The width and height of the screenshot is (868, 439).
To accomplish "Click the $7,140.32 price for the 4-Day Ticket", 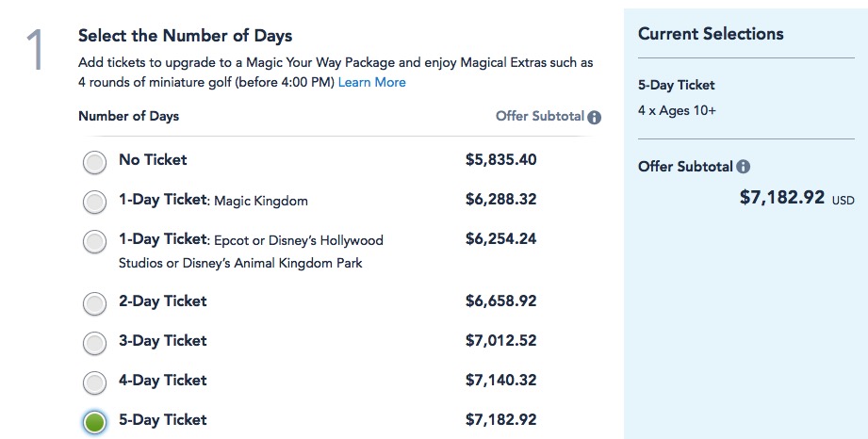I will coord(500,381).
